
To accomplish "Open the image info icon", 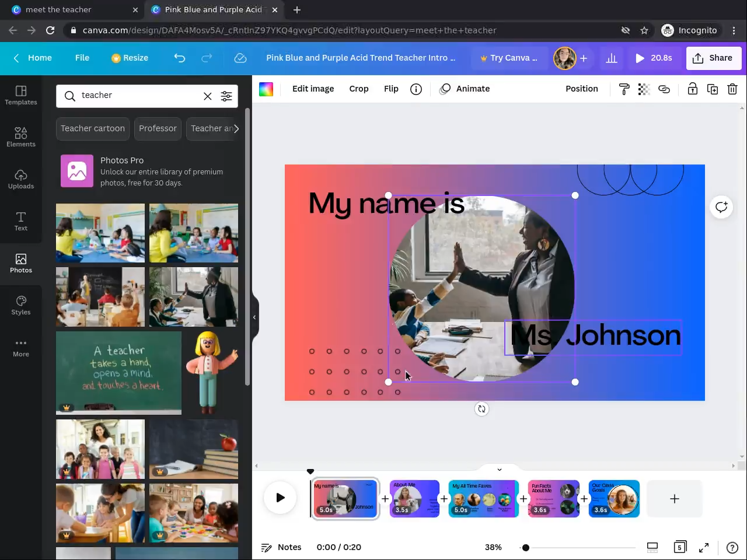I will click(x=416, y=89).
